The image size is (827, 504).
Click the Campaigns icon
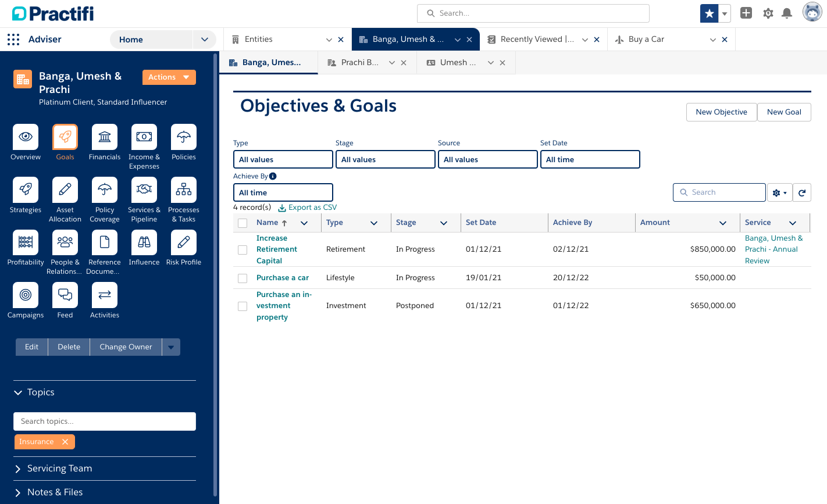tap(25, 296)
